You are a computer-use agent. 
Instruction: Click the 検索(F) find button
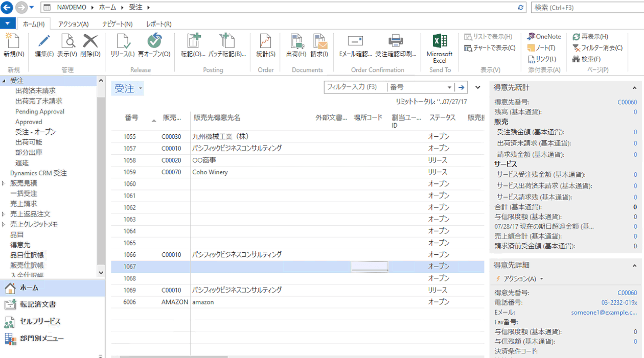click(587, 59)
